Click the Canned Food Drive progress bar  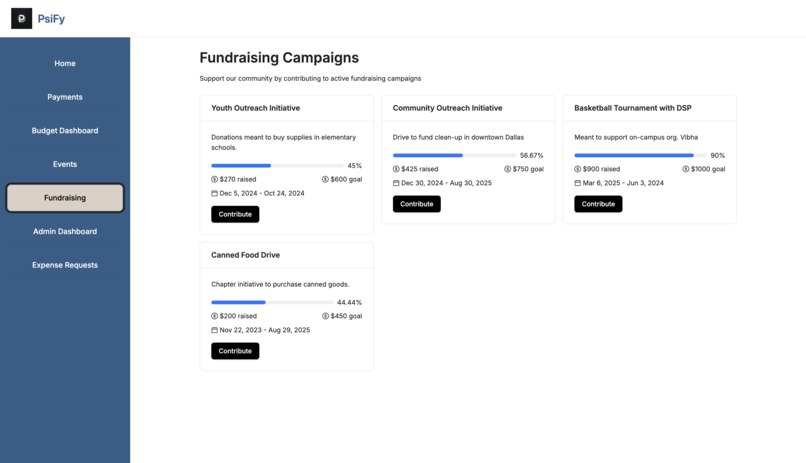coord(272,302)
